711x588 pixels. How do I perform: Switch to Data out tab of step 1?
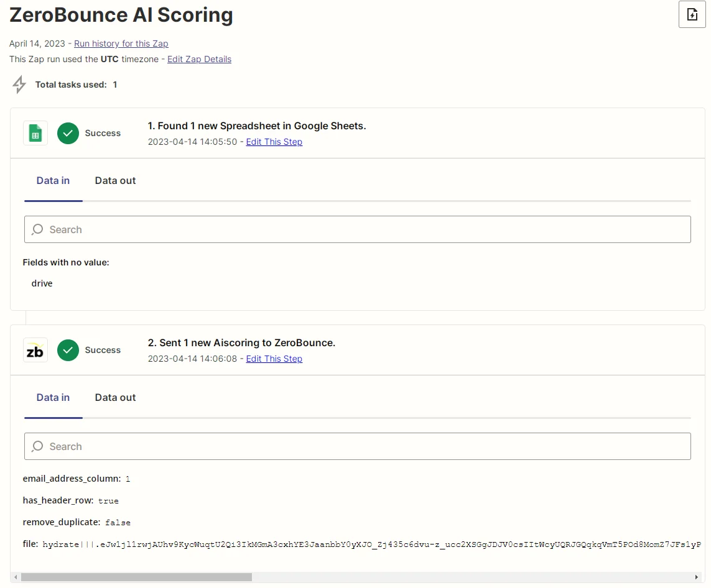(115, 180)
